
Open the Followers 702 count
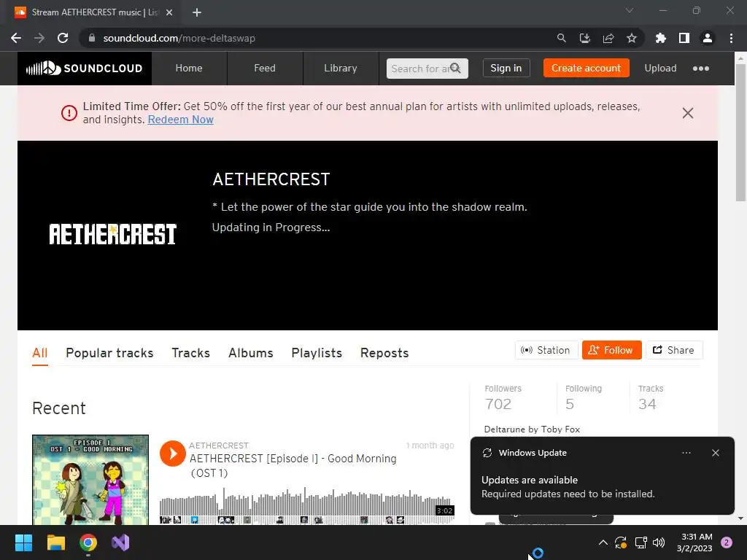[x=503, y=397]
